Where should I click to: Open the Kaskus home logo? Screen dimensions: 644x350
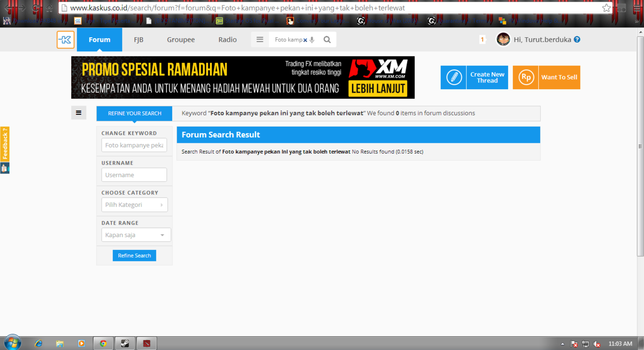tap(65, 40)
